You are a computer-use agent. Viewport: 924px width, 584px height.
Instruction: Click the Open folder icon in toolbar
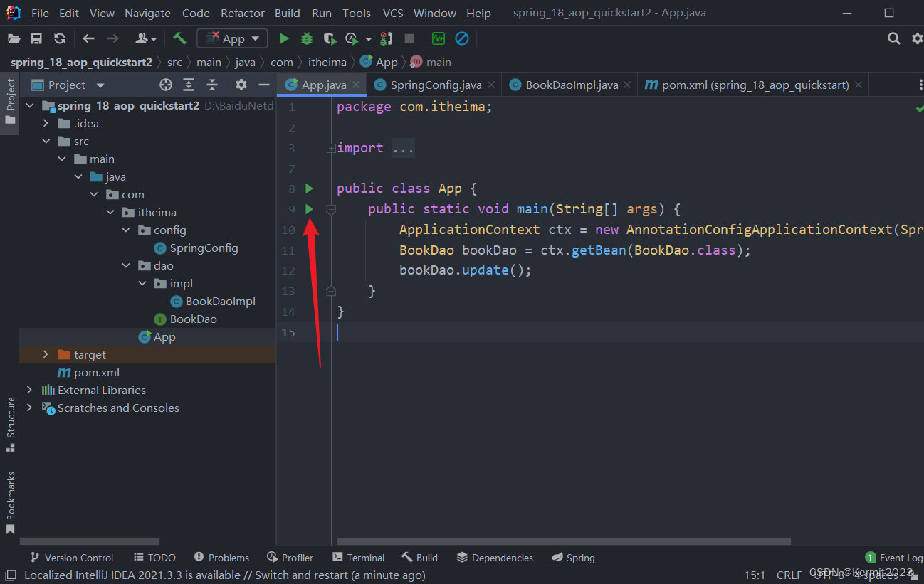click(x=14, y=38)
